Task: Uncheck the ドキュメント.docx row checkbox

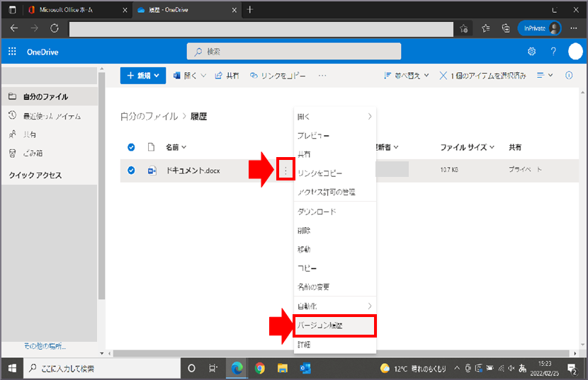Action: click(x=131, y=171)
